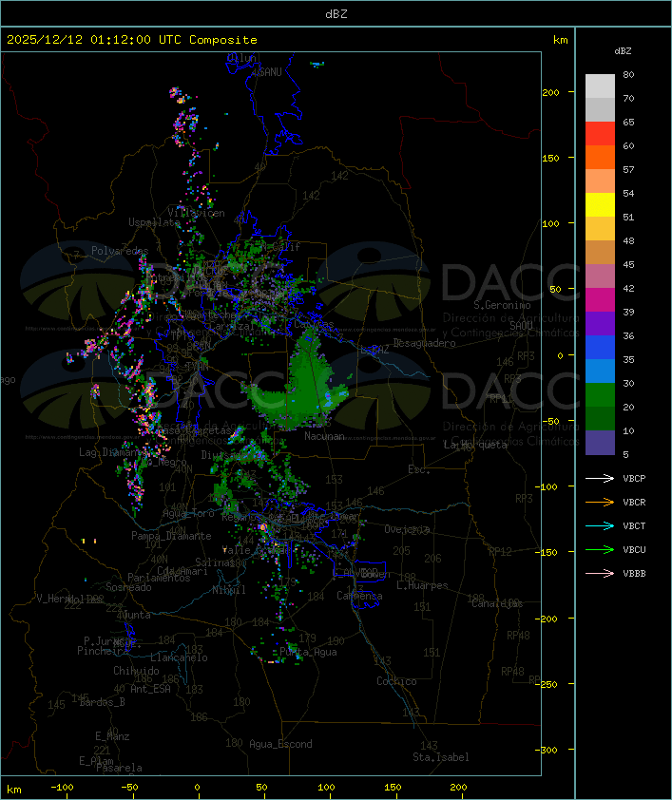
Task: Click the 'Sta.Isabel' map label
Action: [441, 757]
